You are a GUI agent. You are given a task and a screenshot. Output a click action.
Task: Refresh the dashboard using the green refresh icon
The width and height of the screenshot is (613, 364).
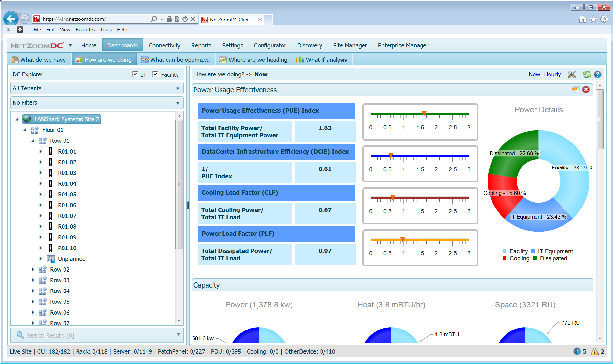click(586, 74)
